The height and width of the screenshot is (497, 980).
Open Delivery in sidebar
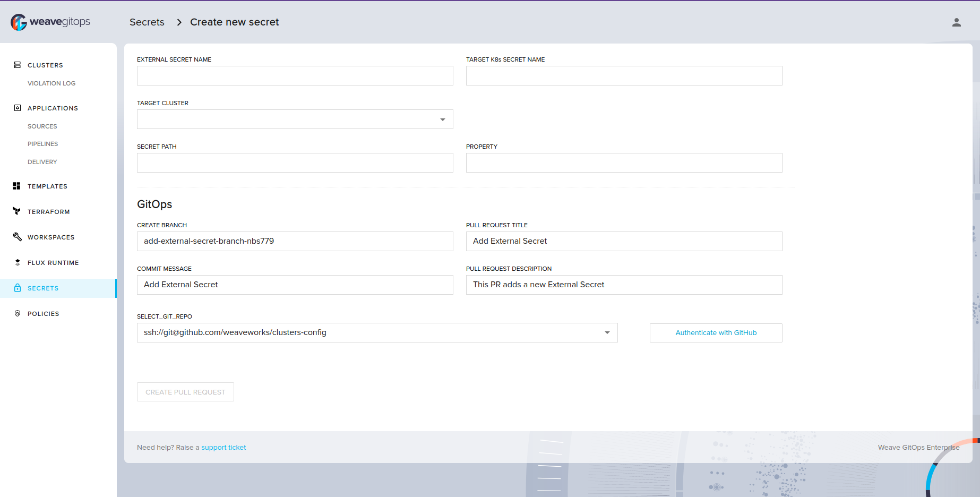pyautogui.click(x=42, y=162)
